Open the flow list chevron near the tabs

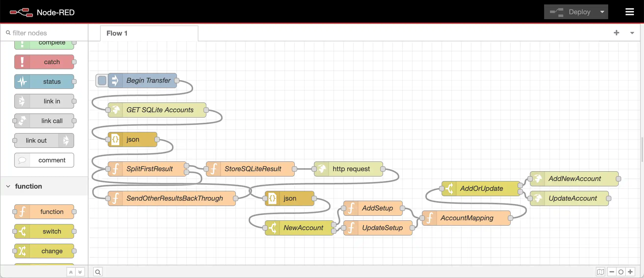pos(632,33)
